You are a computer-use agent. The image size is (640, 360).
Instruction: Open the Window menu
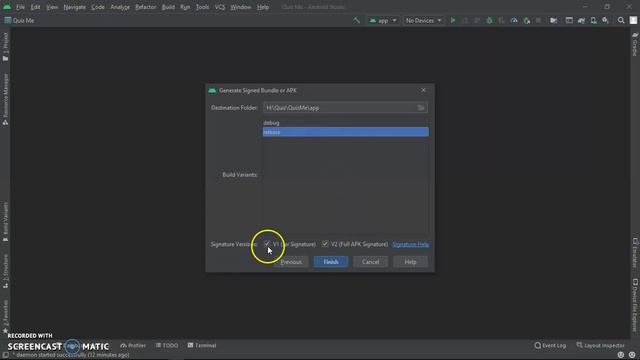click(241, 7)
